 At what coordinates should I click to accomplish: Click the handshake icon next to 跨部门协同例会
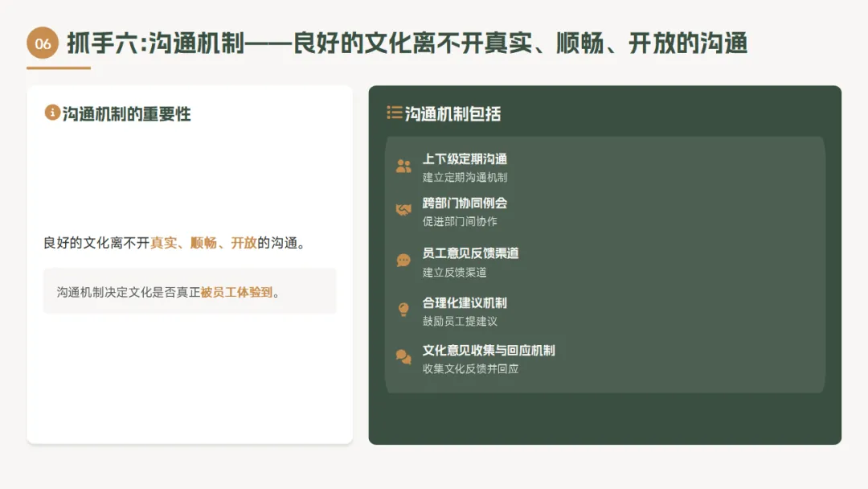tap(403, 210)
